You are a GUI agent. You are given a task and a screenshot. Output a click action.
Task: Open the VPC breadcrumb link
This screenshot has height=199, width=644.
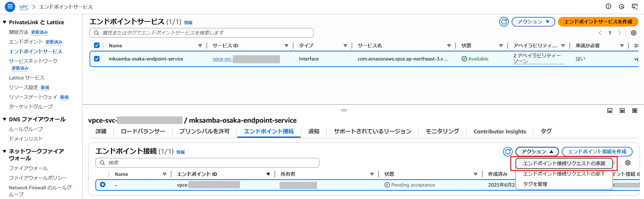coord(24,7)
